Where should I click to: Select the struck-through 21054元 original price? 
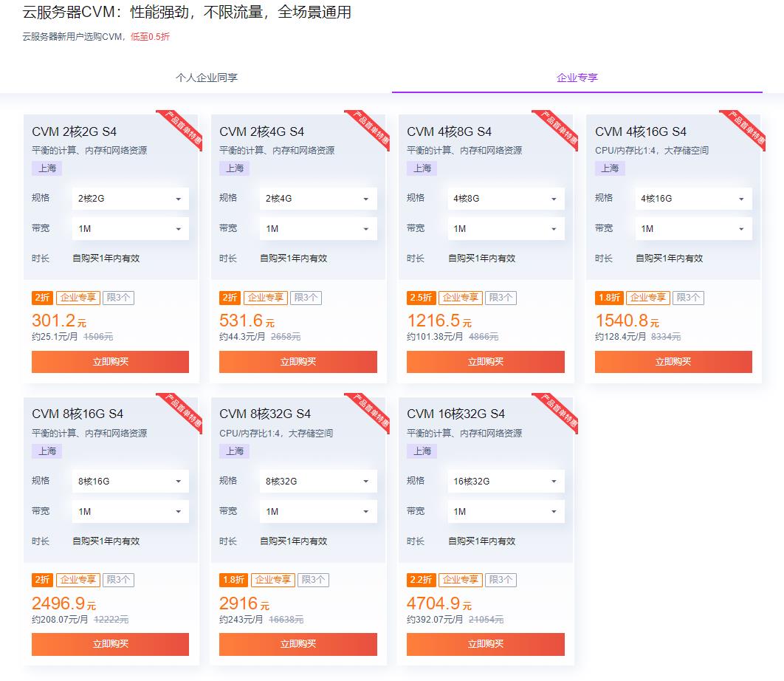point(486,620)
